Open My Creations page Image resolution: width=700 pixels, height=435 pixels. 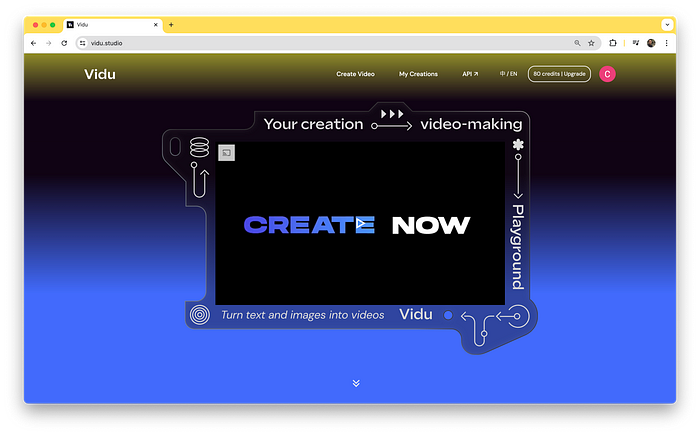pyautogui.click(x=418, y=74)
